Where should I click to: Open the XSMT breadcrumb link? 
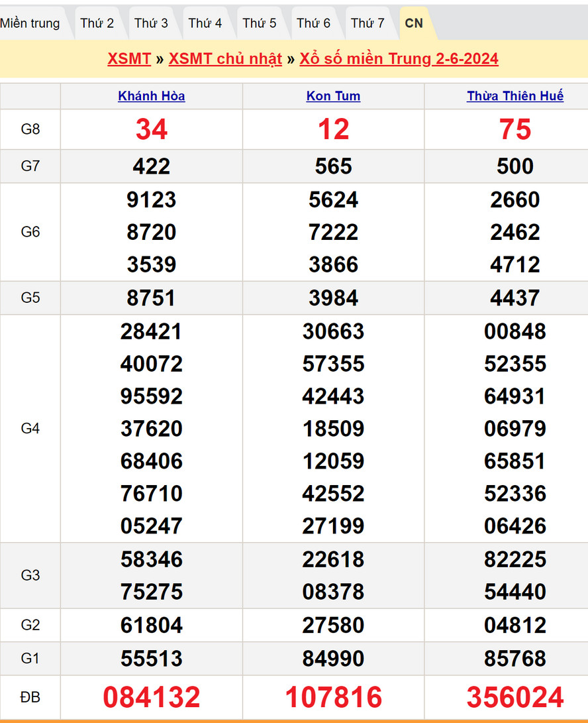[x=129, y=58]
